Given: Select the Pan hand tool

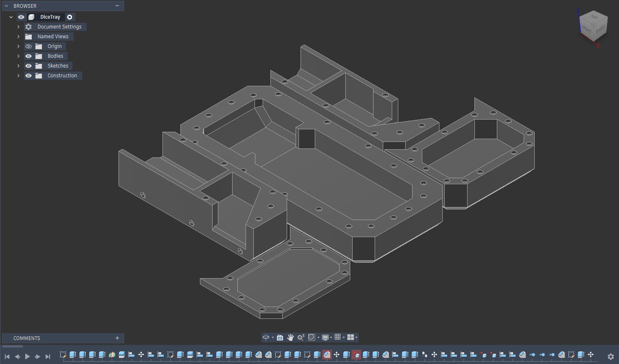Looking at the screenshot, I should coord(290,337).
